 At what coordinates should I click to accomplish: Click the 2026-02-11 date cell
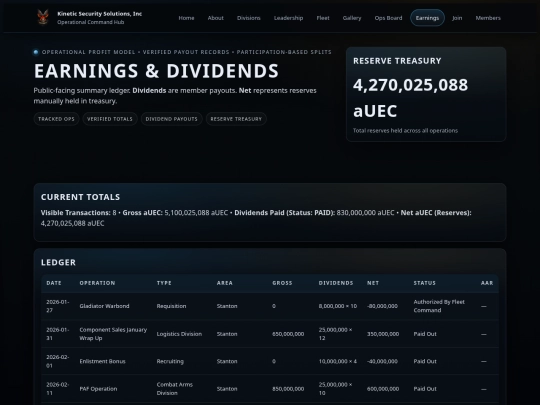pos(58,389)
